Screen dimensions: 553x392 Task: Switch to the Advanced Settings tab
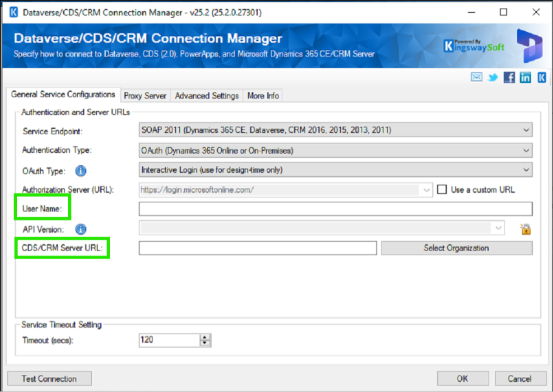207,96
